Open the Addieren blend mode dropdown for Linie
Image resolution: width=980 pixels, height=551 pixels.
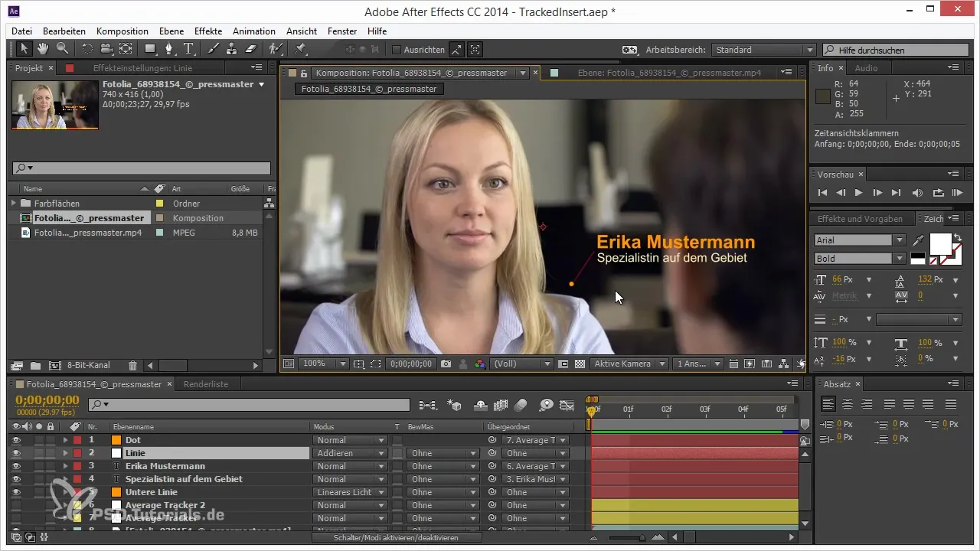coord(349,453)
